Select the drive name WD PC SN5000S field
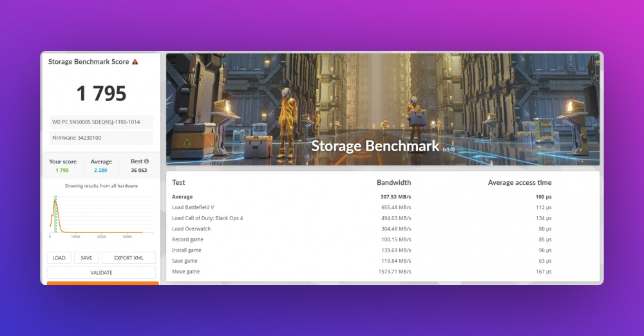 101,122
